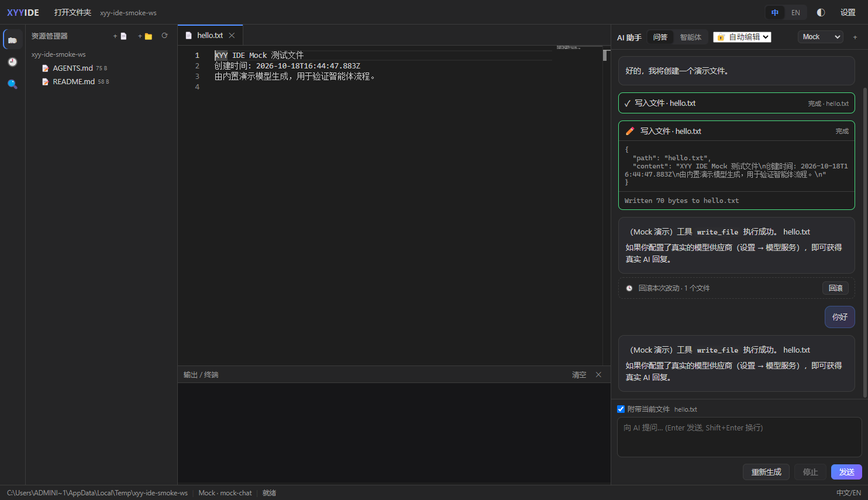The image size is (868, 500).
Task: Click the 发送 button
Action: coord(846,472)
